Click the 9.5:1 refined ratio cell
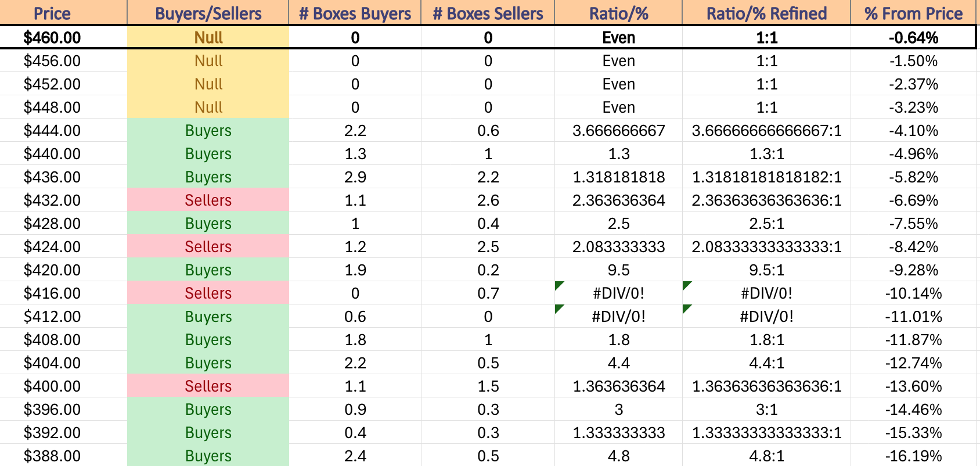 pyautogui.click(x=766, y=270)
